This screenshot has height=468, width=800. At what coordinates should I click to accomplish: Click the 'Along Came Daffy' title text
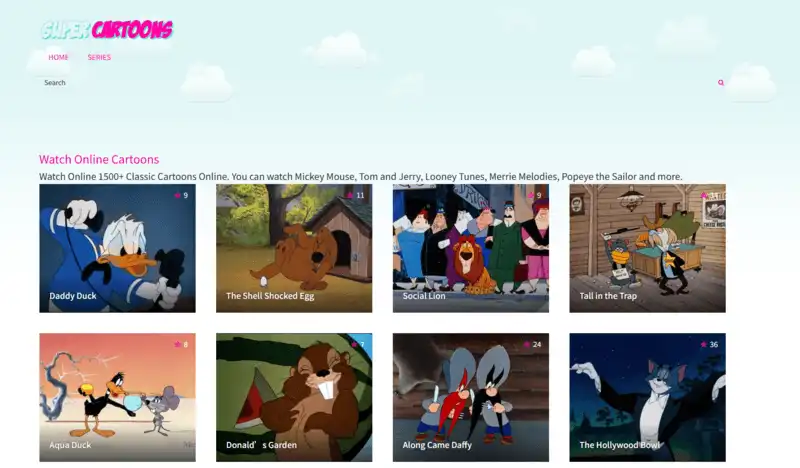(x=437, y=445)
